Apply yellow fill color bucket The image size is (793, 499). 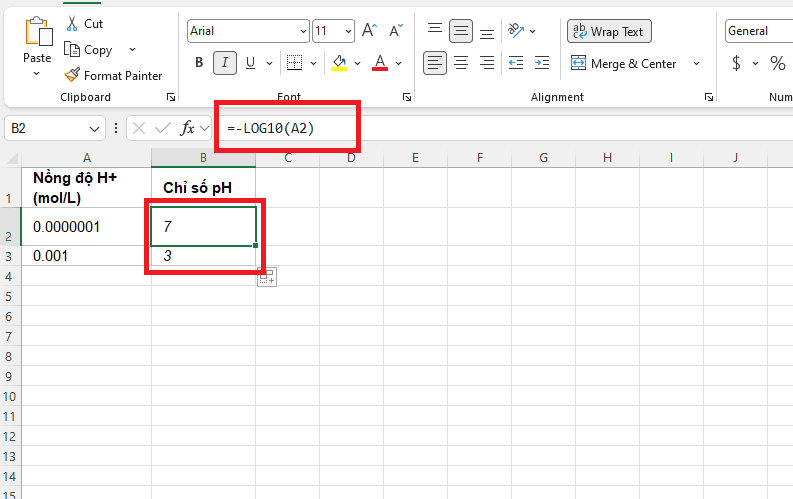point(339,63)
